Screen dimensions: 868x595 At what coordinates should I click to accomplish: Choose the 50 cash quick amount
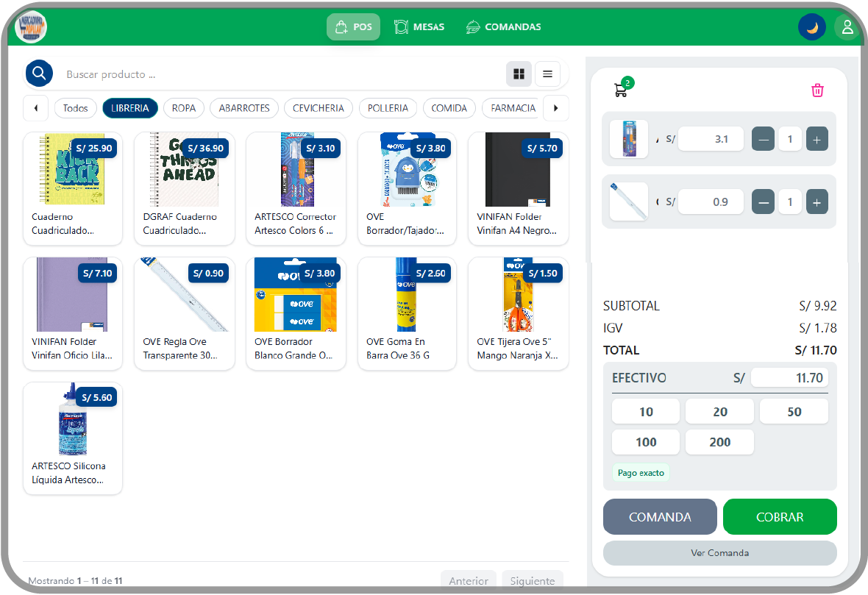click(x=794, y=412)
